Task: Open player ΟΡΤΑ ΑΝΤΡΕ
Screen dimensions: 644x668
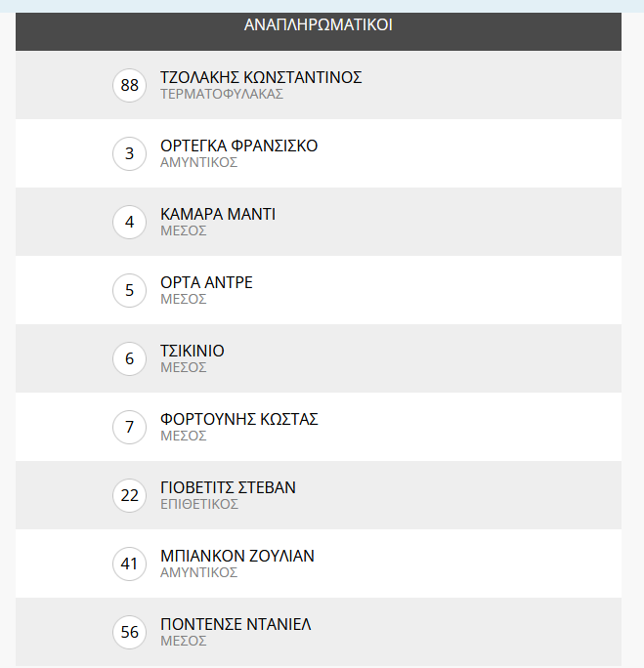Action: pos(206,282)
